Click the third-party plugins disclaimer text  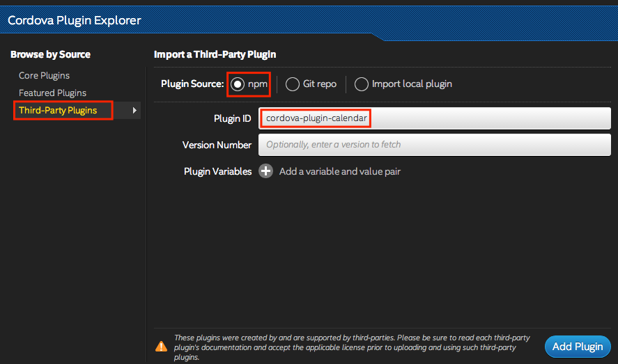click(x=352, y=347)
